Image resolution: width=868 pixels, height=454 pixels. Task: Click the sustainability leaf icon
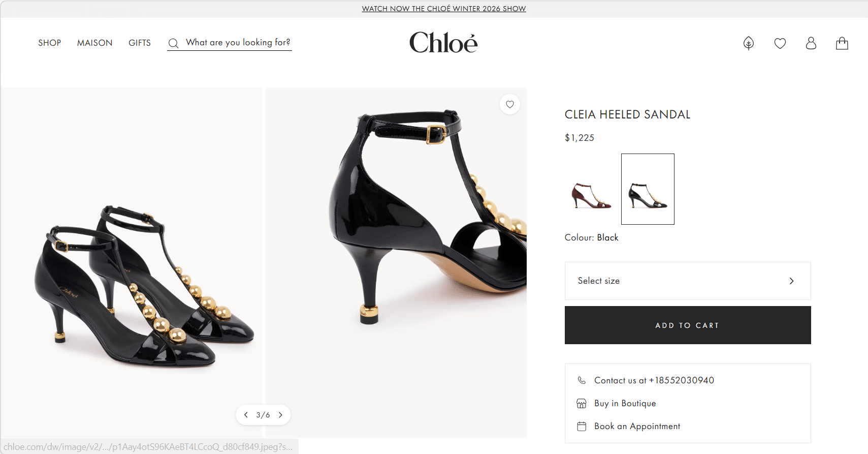tap(748, 43)
